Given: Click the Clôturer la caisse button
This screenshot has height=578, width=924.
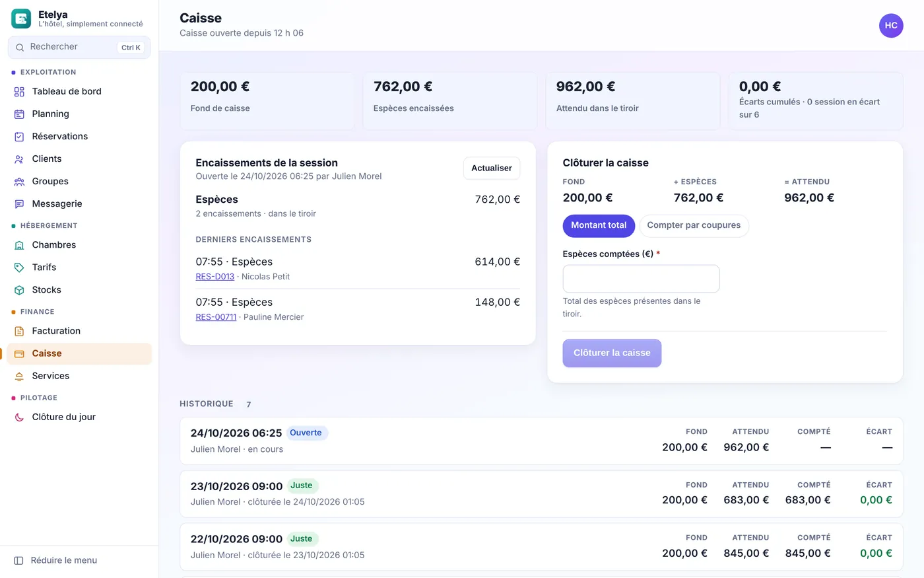Looking at the screenshot, I should click(x=612, y=353).
